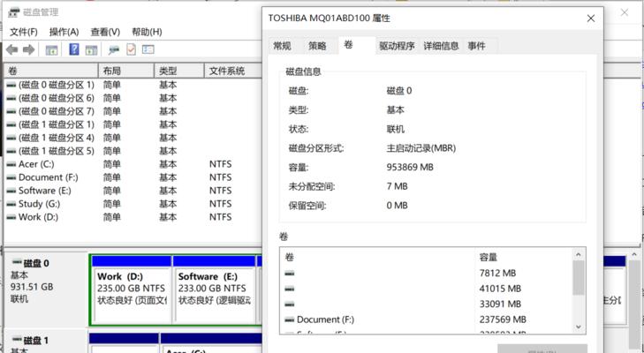Open the 操作(A) menu
644x353 pixels.
64,32
